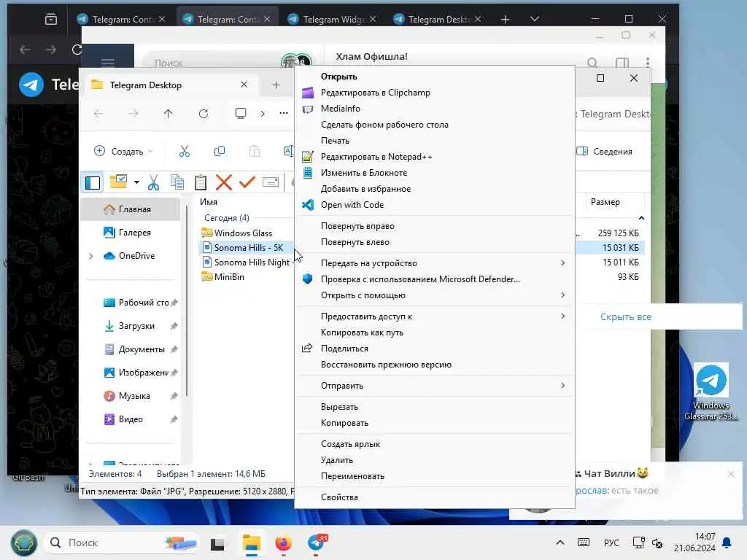This screenshot has width=747, height=560.
Task: Click the orange checkmark icon in classic toolbar
Action: 247,182
